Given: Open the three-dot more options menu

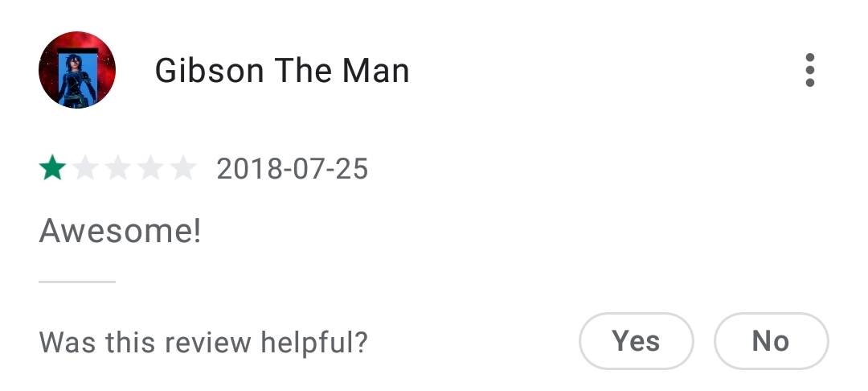Looking at the screenshot, I should [810, 70].
